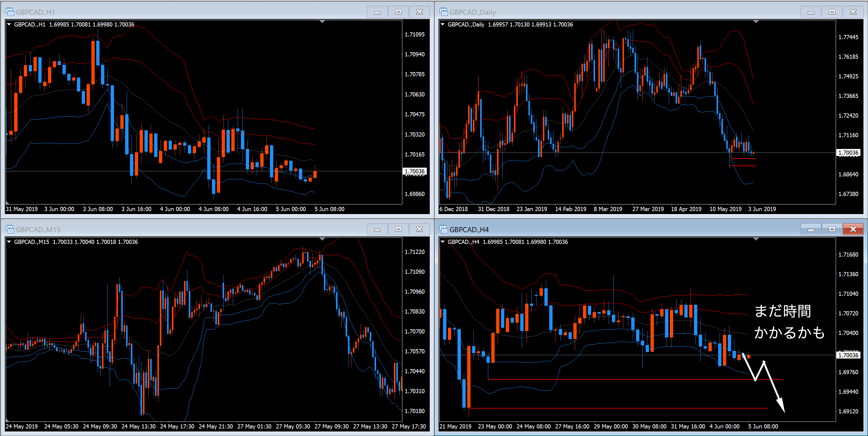Minimize the GBPCAD,H1 chart window
The width and height of the screenshot is (868, 436).
click(377, 12)
